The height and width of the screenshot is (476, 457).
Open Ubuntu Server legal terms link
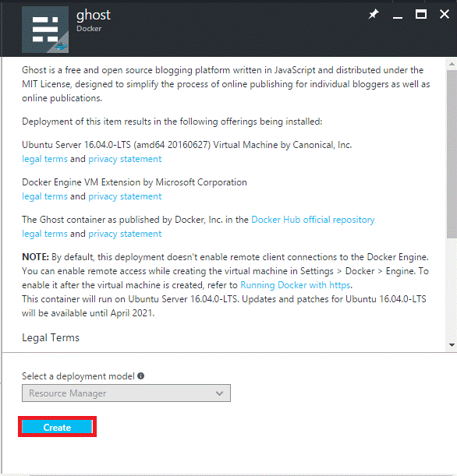point(44,159)
